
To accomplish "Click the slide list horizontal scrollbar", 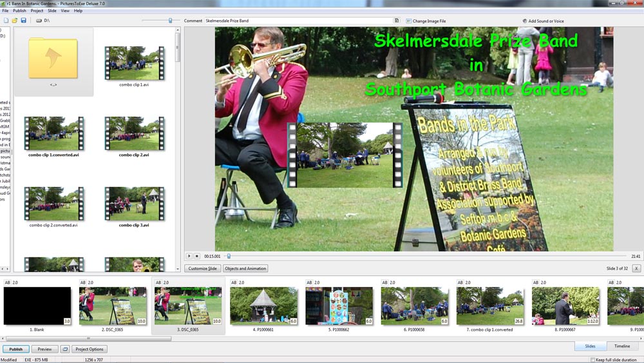I will [88, 338].
